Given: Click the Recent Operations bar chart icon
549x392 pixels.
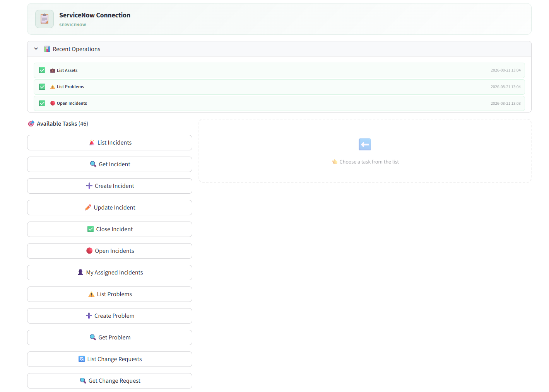Looking at the screenshot, I should coord(47,49).
